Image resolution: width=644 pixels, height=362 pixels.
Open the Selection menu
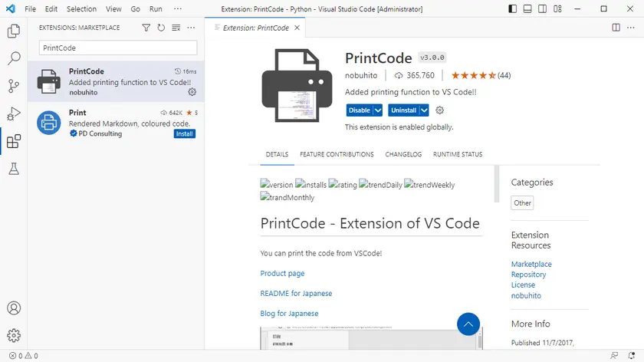point(81,9)
